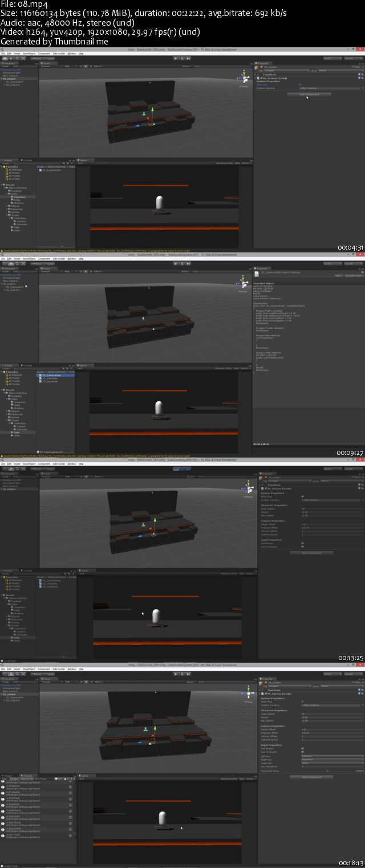This screenshot has height=868, width=365.
Task: Click Add Component in 00:04:31 frame
Action: (x=309, y=94)
